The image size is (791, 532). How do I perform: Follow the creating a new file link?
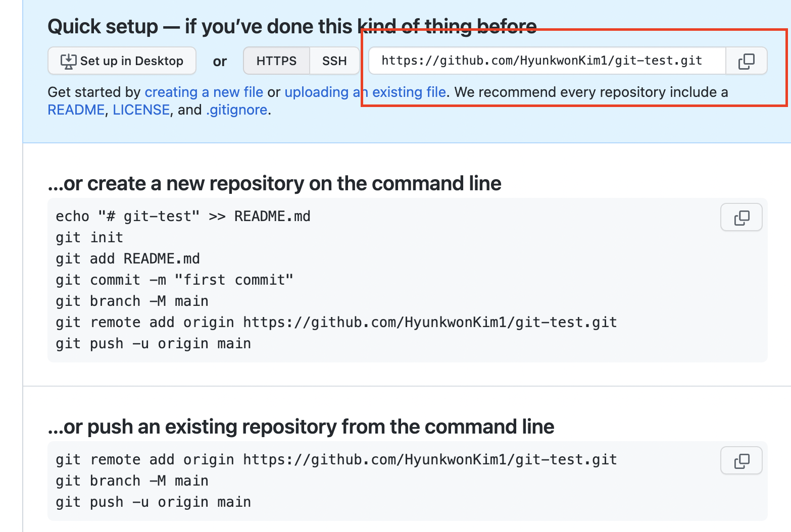(204, 92)
